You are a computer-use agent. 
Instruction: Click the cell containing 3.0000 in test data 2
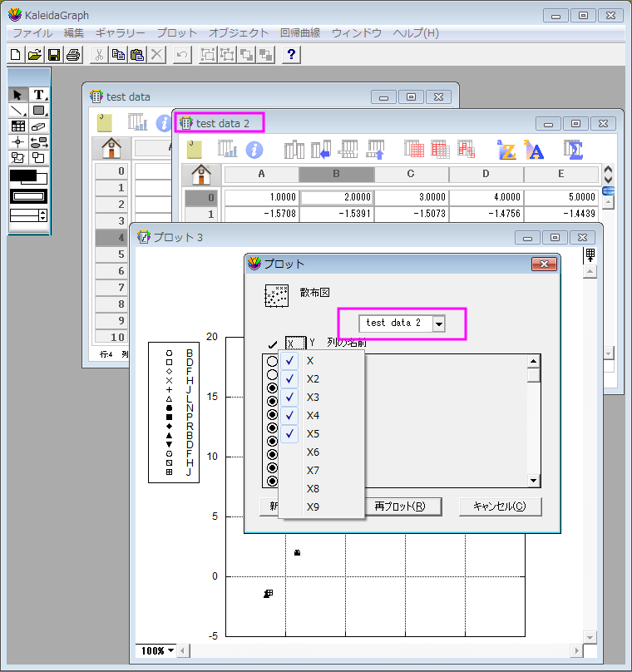pos(412,197)
